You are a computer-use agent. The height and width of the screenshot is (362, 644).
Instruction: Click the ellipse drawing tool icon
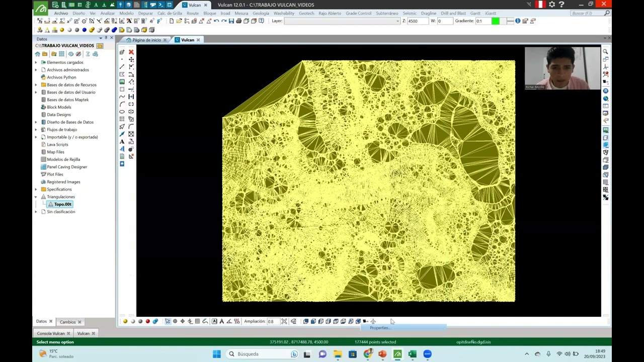click(x=122, y=112)
